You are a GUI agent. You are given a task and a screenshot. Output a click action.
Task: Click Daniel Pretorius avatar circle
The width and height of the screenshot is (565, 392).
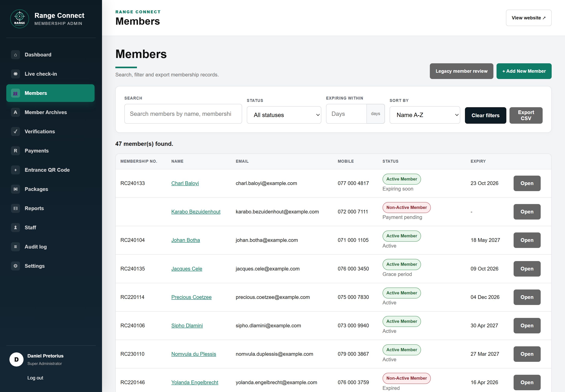[x=16, y=359]
